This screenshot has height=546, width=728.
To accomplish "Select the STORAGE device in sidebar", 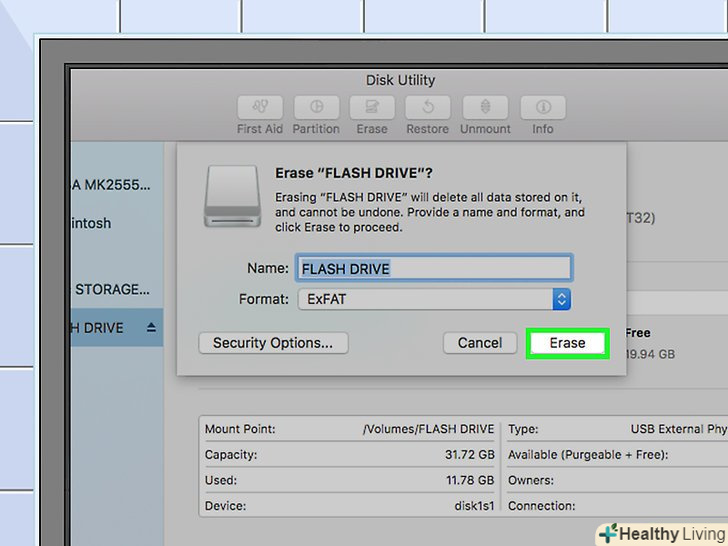I will (113, 289).
